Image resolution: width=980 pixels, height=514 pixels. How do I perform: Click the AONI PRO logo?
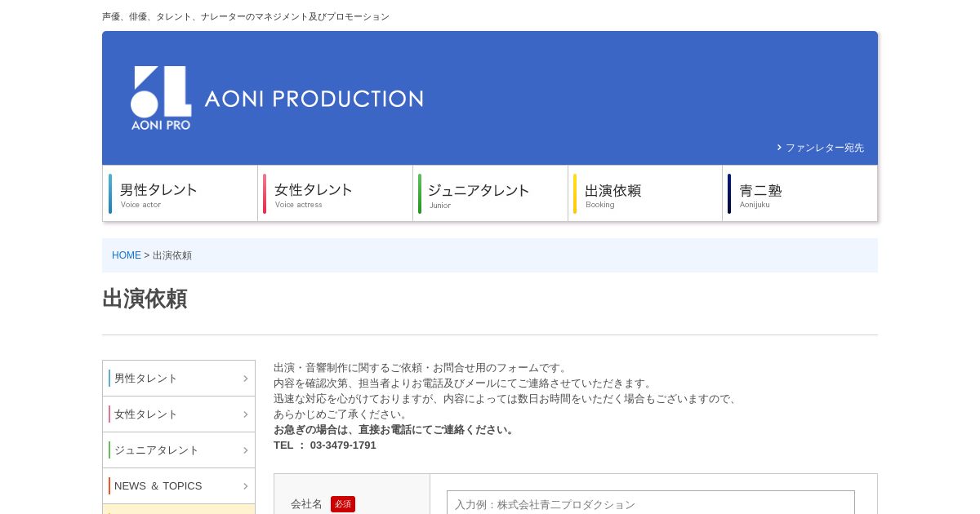pyautogui.click(x=161, y=98)
